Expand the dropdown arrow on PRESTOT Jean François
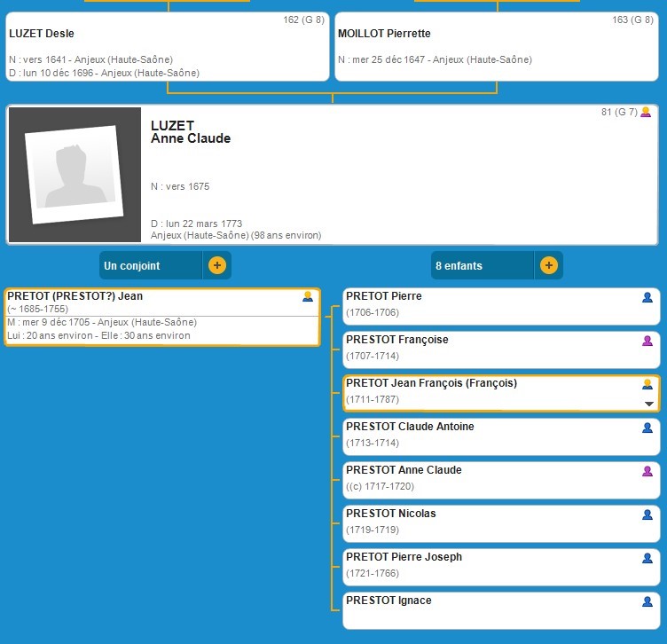 (x=647, y=404)
